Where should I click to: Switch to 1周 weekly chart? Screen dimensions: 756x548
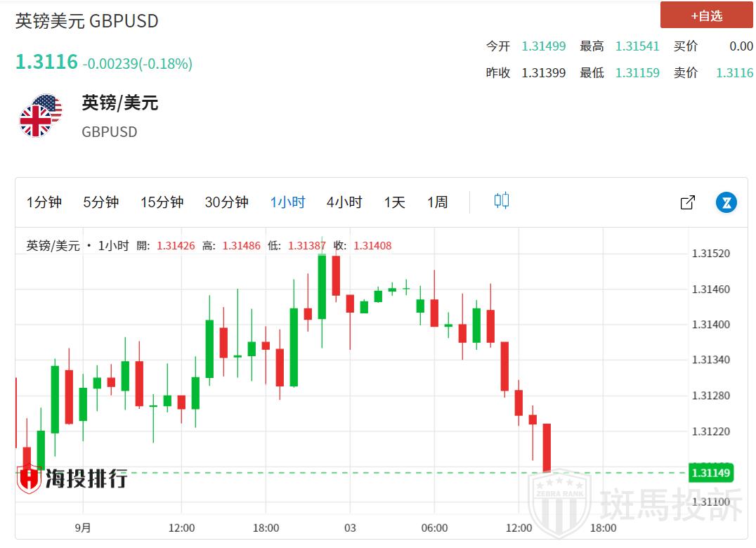tap(437, 202)
